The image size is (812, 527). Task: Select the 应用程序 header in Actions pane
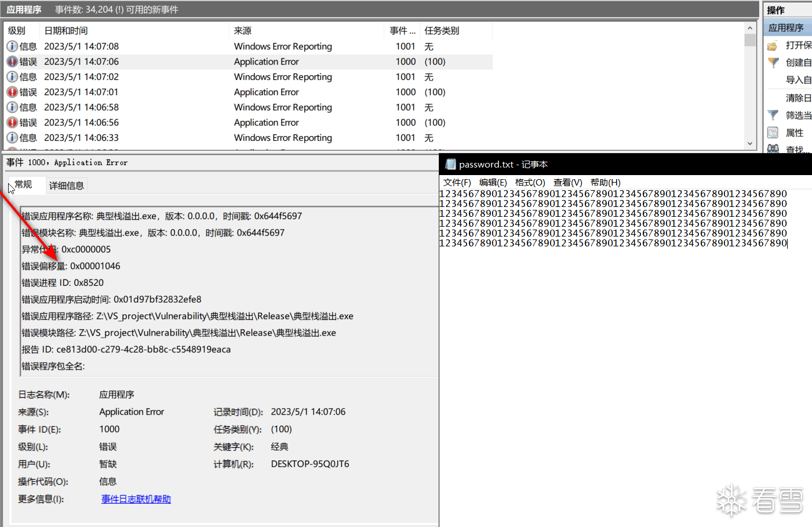[x=788, y=28]
